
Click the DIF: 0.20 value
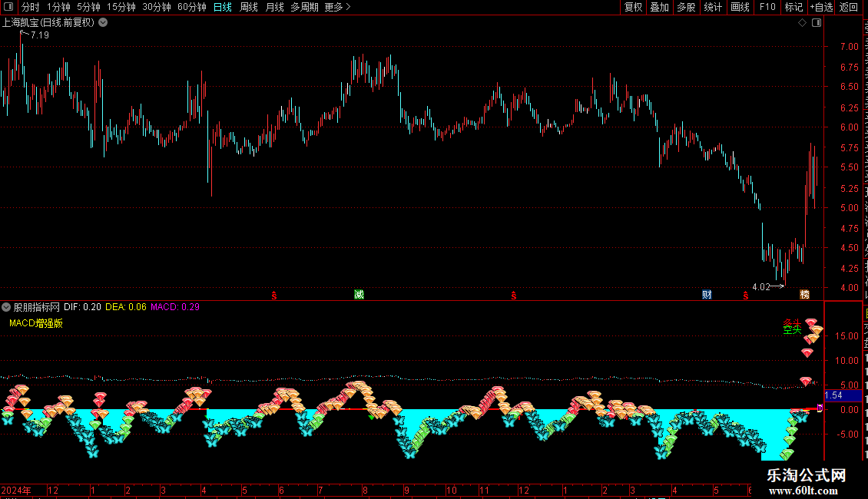82,307
